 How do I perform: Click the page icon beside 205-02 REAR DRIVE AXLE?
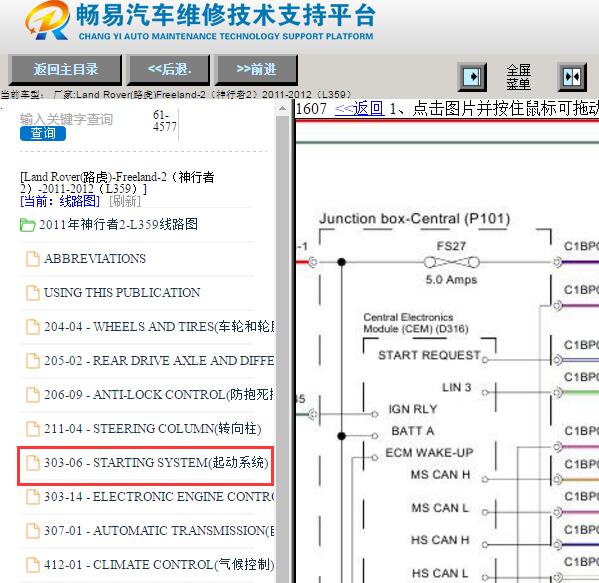(x=33, y=361)
